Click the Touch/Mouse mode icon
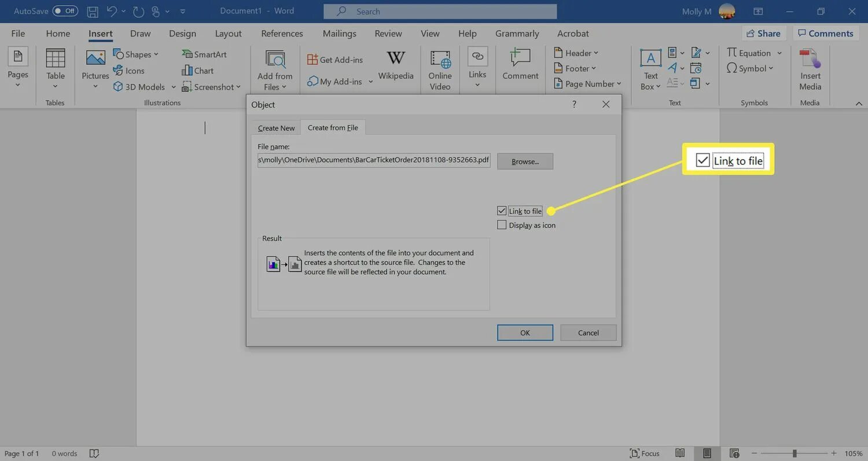 tap(156, 11)
